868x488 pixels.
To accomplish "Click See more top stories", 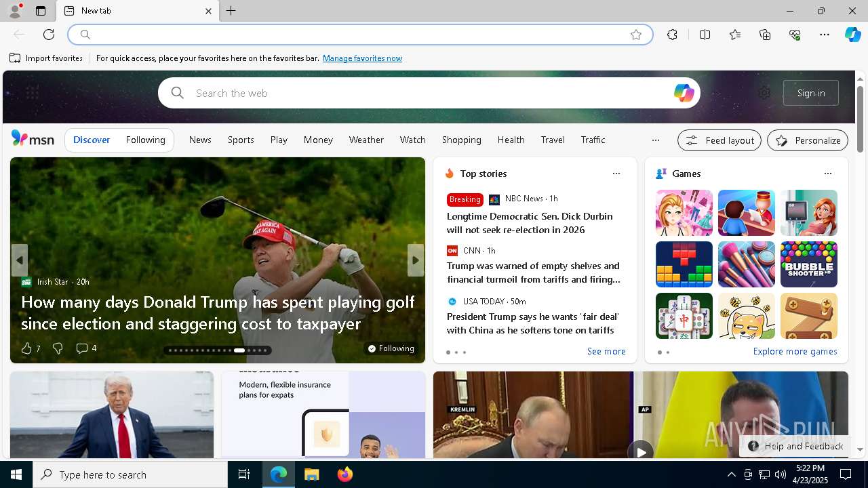I will click(x=606, y=351).
